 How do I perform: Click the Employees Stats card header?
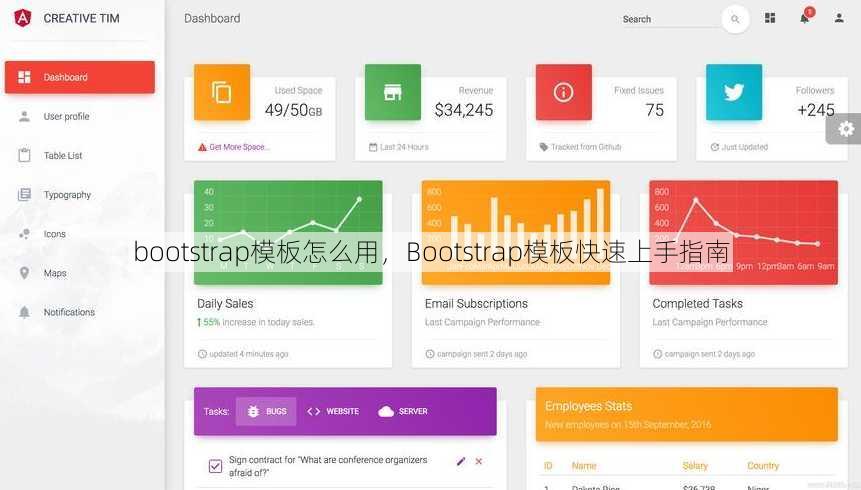(x=687, y=414)
